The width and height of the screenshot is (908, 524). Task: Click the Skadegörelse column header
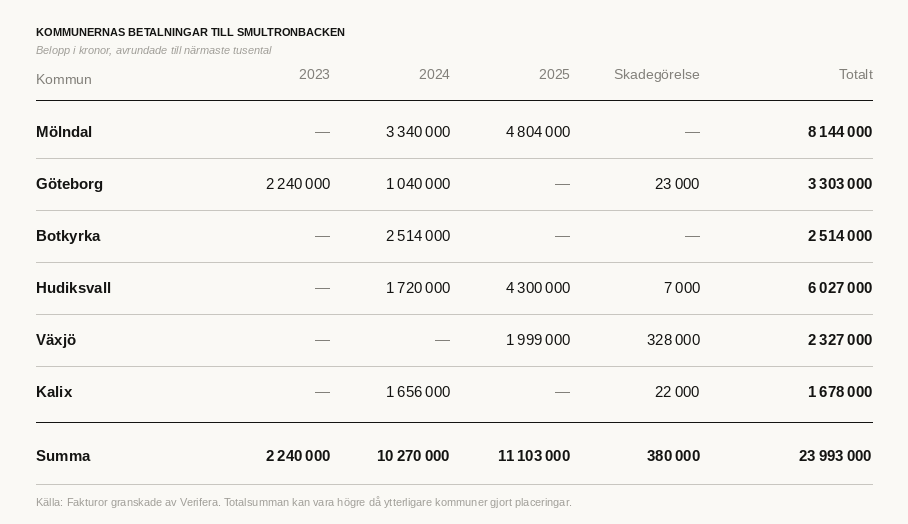[656, 75]
